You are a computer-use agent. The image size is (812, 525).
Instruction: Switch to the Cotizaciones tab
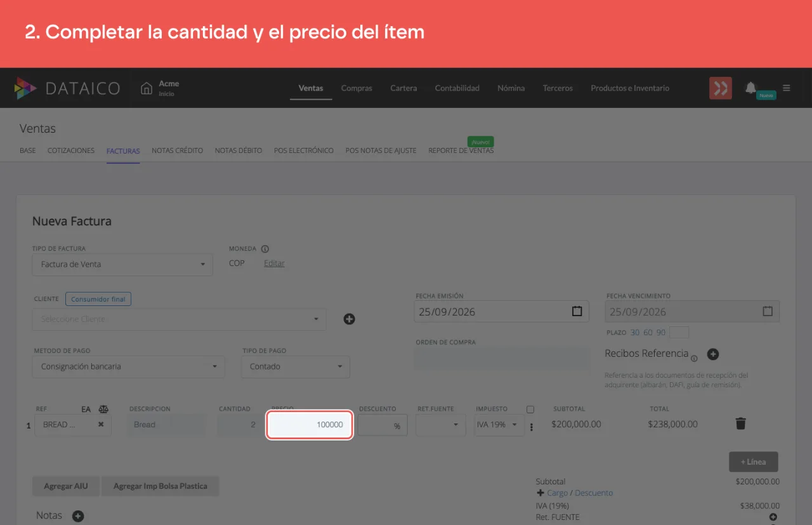(x=71, y=150)
